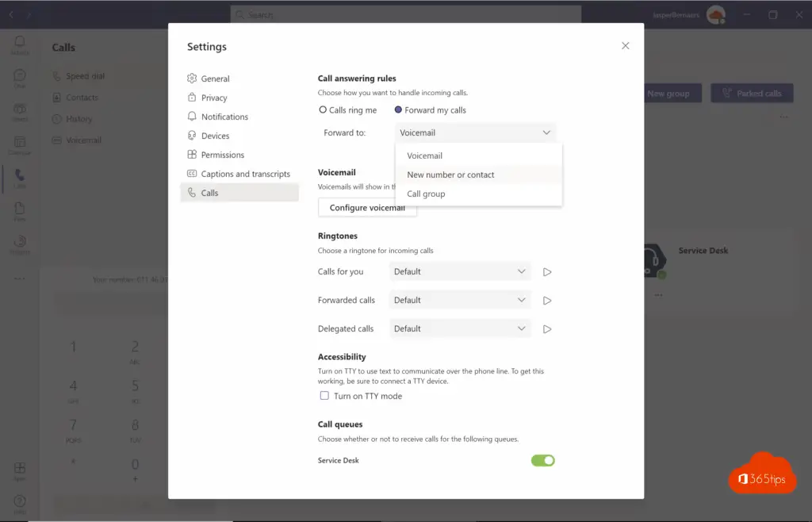This screenshot has width=812, height=522.
Task: Toggle the Service Desk call queue switch
Action: pos(542,460)
